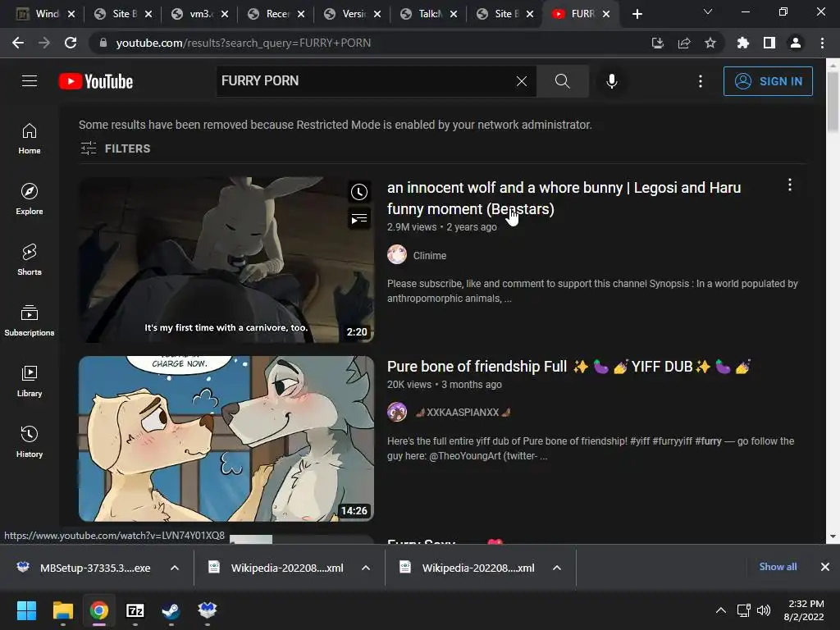Click the page vertical scrollbar
The width and height of the screenshot is (840, 630).
coord(833,102)
